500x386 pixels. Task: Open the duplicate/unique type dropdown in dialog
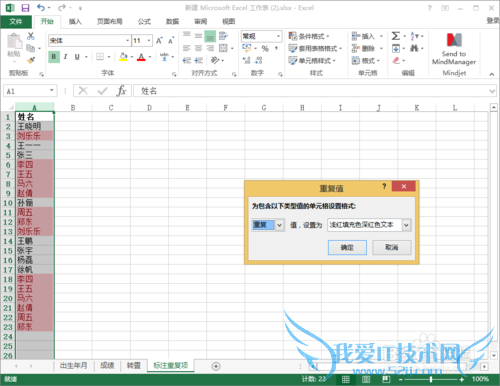pos(279,225)
